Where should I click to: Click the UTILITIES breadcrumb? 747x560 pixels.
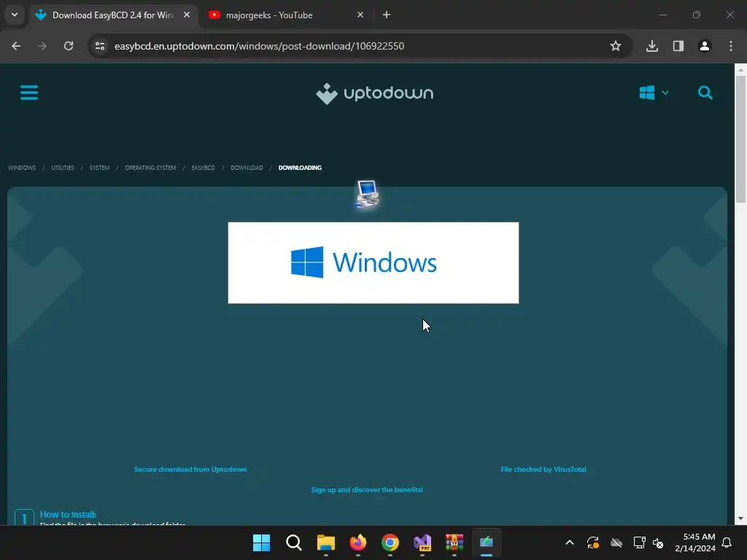point(63,168)
